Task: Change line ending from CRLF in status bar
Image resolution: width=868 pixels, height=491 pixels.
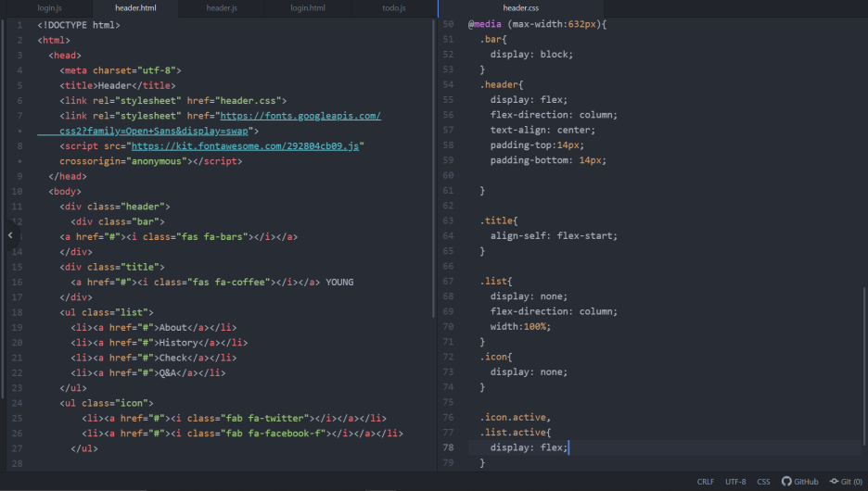Action: coord(705,482)
